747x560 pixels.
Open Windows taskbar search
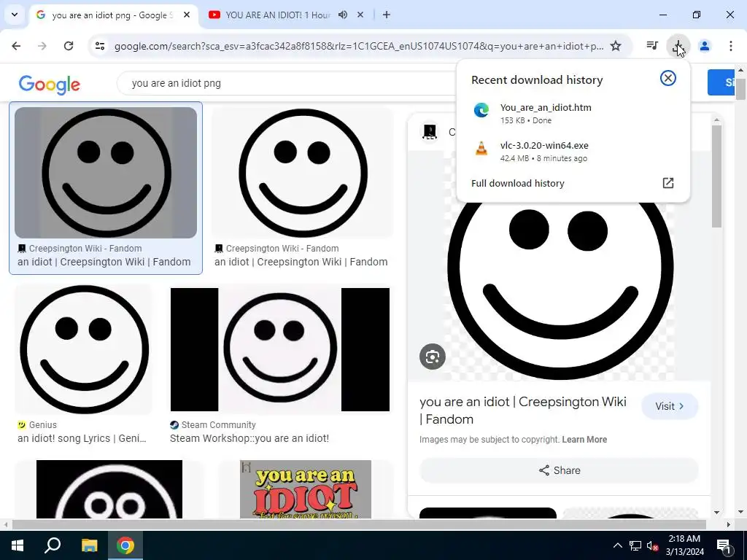(53, 545)
